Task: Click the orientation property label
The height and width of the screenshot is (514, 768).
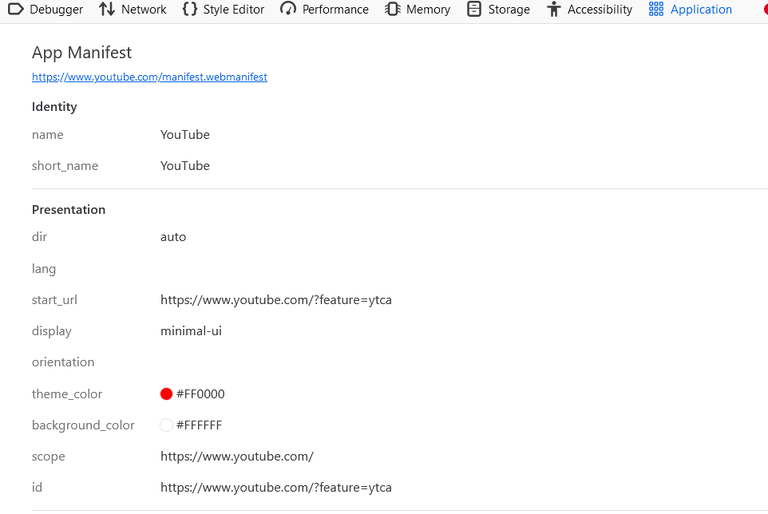Action: click(63, 363)
